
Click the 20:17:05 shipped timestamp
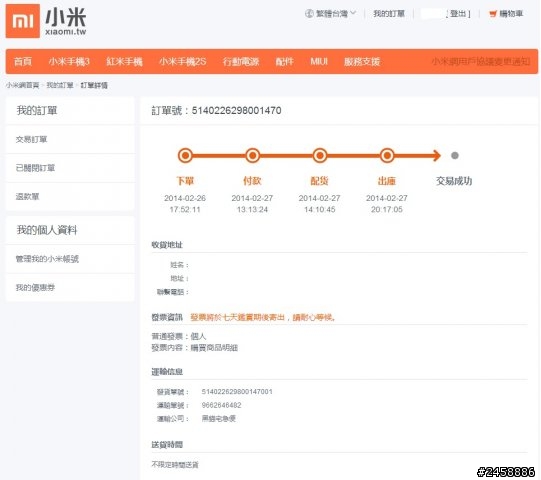(387, 209)
